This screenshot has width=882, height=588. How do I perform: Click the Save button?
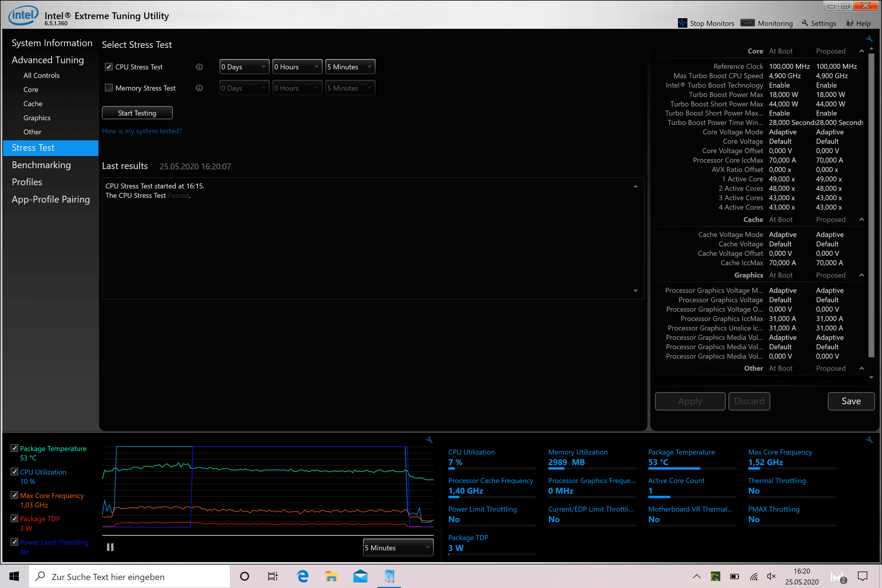pos(851,401)
